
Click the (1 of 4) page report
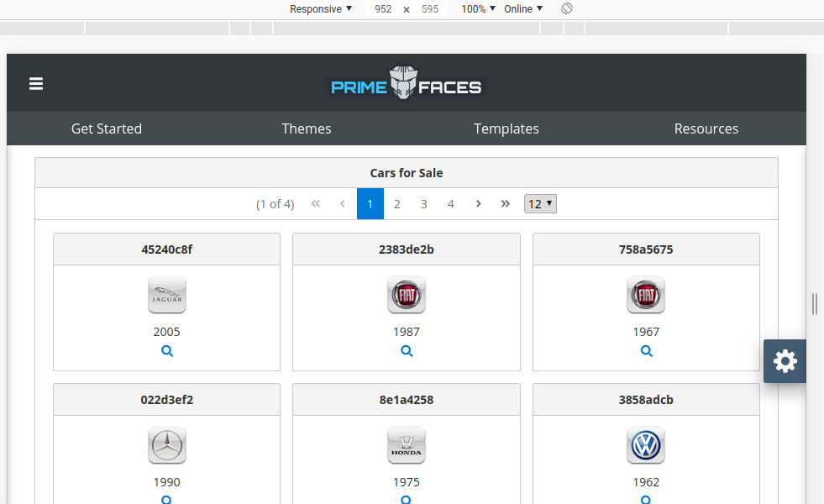pyautogui.click(x=275, y=204)
